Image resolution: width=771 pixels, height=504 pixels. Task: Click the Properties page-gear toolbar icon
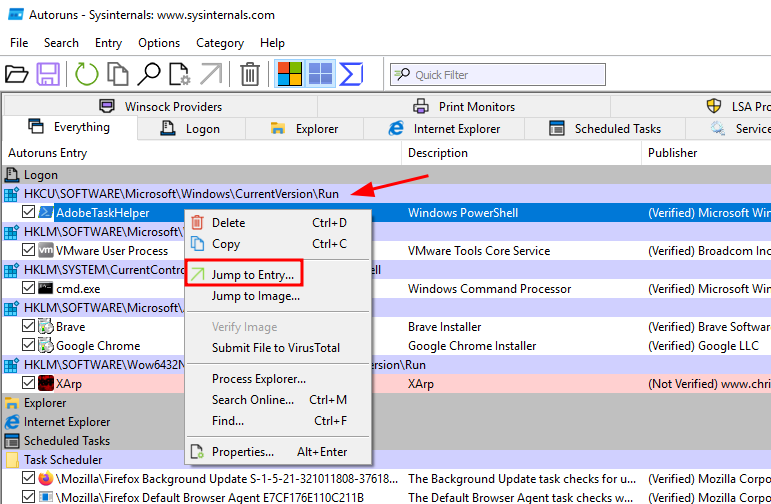(179, 74)
